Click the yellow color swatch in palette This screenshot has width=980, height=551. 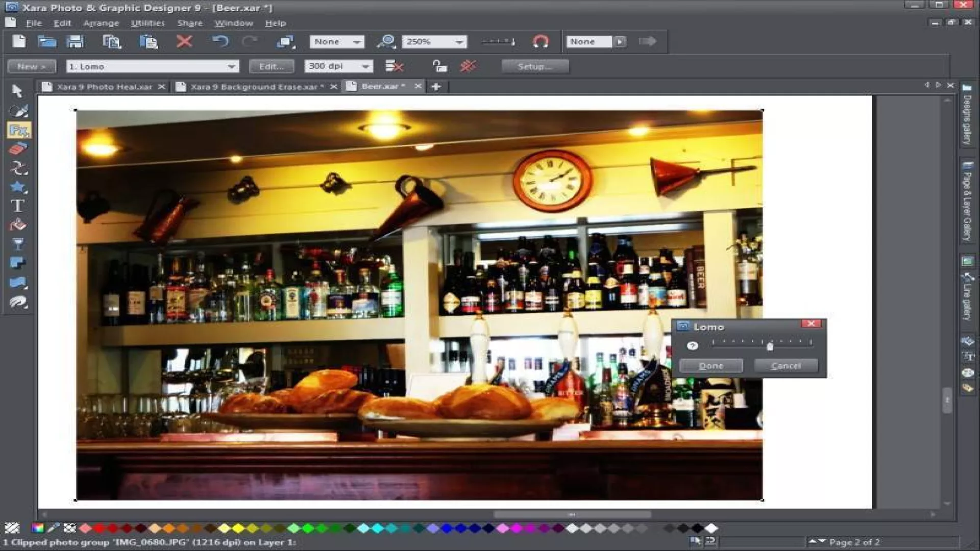tap(238, 528)
